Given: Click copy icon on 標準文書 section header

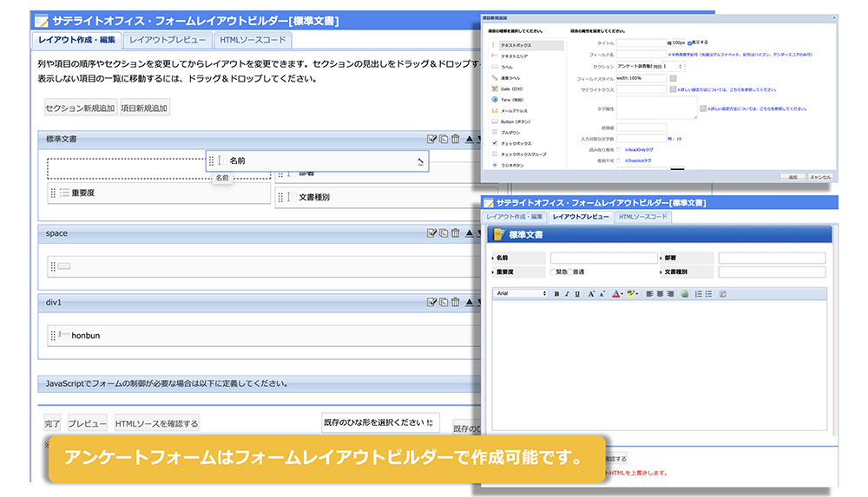Looking at the screenshot, I should point(444,139).
